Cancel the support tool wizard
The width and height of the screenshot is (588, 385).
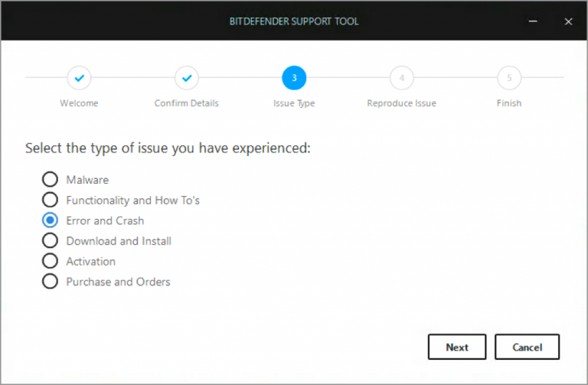click(527, 347)
